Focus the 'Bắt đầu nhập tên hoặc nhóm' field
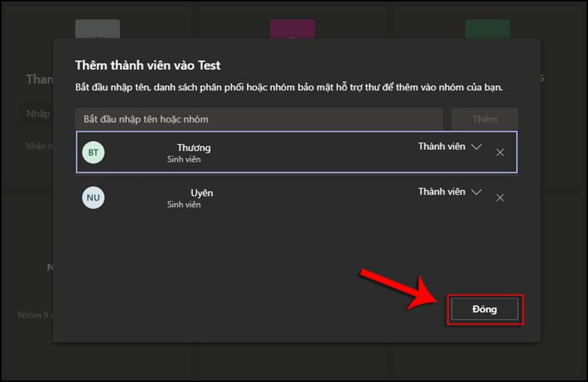The height and width of the screenshot is (382, 588). [259, 119]
